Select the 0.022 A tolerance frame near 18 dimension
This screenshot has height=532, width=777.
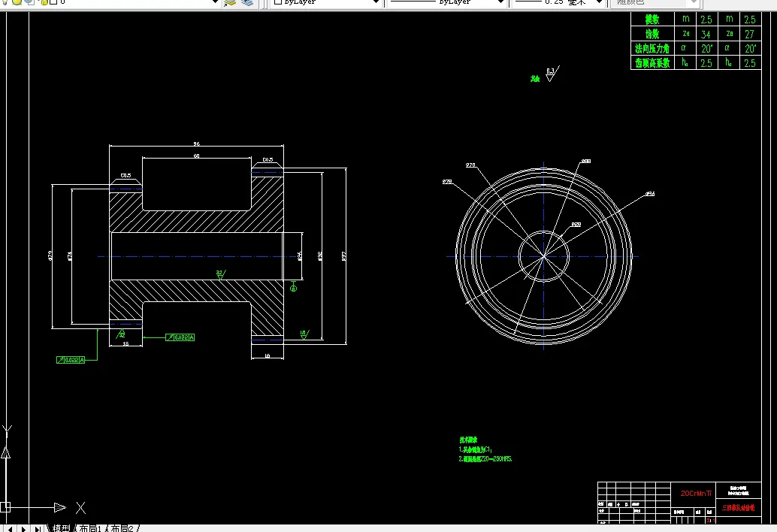point(180,337)
